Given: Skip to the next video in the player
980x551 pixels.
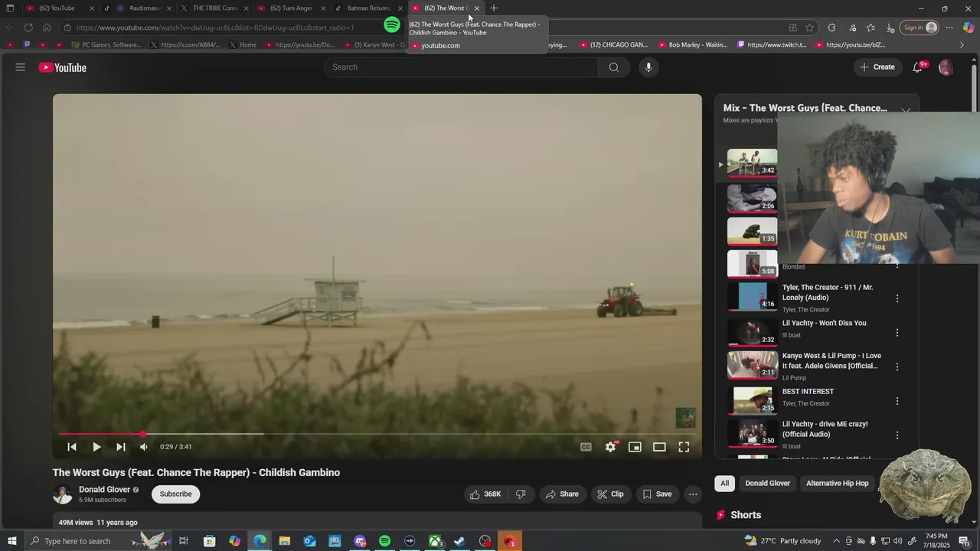Looking at the screenshot, I should tap(120, 447).
